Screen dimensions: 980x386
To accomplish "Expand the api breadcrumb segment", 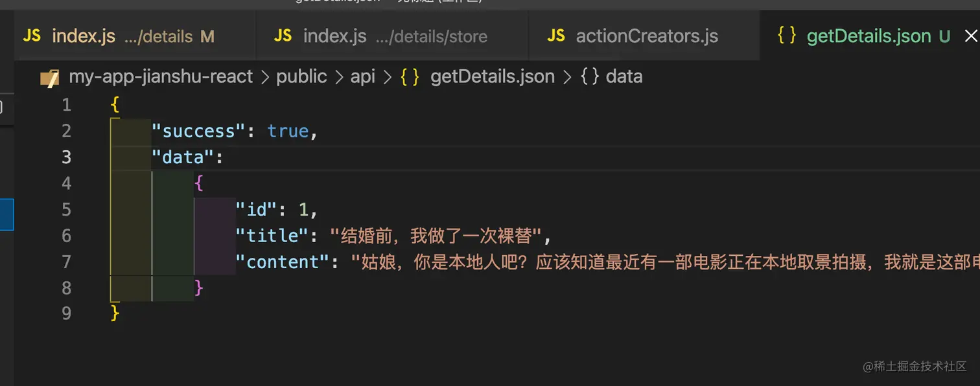I will [x=362, y=77].
